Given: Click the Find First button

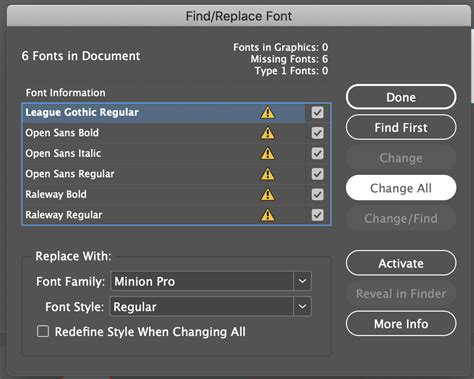Looking at the screenshot, I should point(401,127).
